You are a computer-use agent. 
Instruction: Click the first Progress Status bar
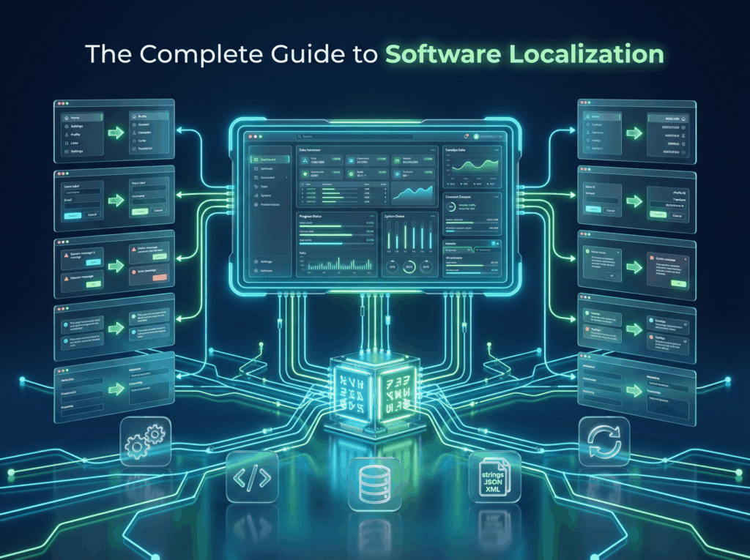tap(336, 226)
